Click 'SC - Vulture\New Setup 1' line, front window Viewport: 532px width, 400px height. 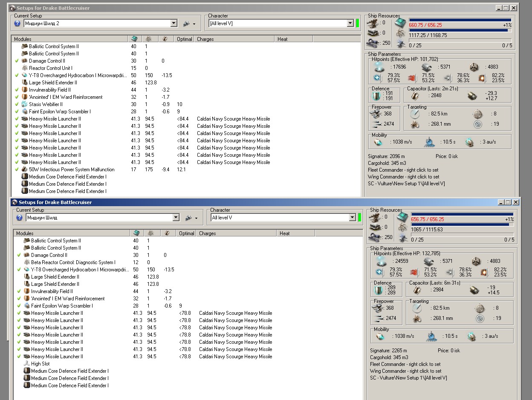408,378
